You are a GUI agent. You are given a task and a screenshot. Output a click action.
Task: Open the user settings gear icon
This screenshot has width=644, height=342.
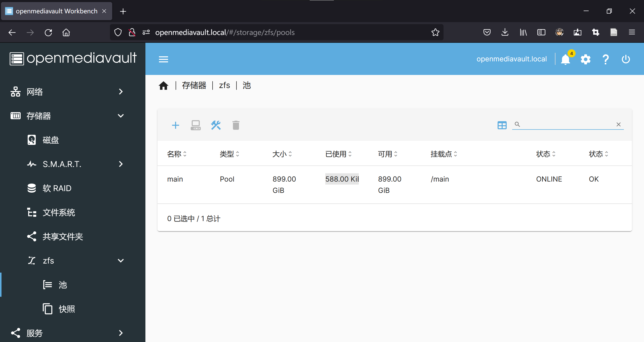585,60
